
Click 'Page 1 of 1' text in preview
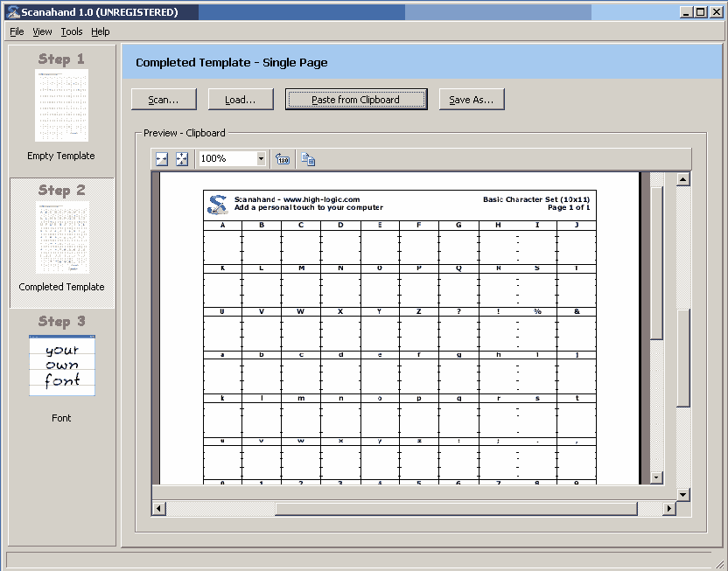pos(569,207)
